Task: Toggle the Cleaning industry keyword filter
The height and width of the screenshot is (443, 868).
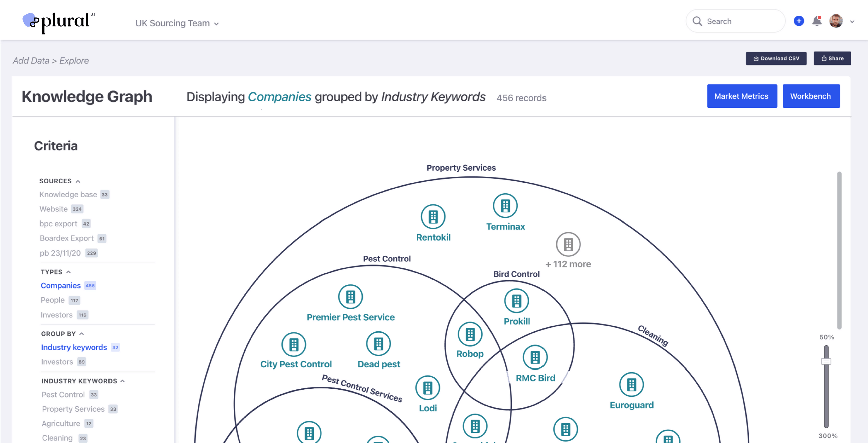Action: [x=57, y=437]
